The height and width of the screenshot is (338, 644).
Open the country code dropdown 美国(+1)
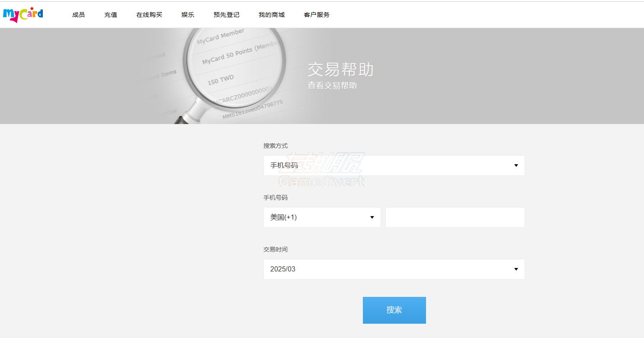tap(322, 217)
